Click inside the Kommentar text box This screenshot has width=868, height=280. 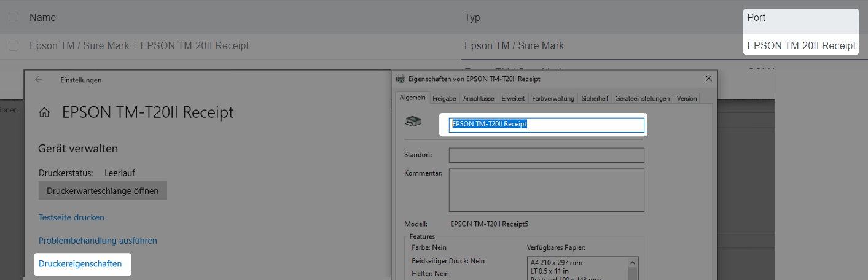[546, 190]
